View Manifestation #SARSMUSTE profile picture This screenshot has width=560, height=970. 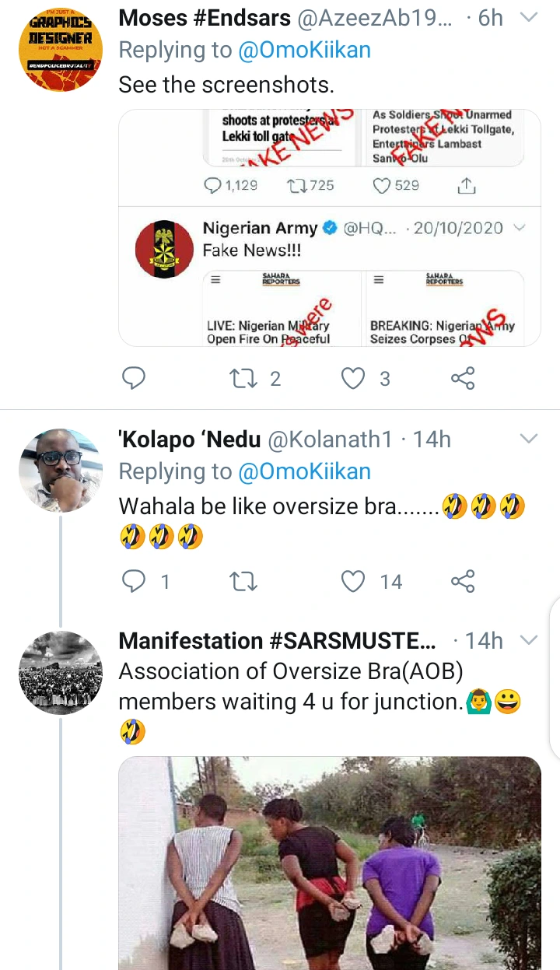60,672
